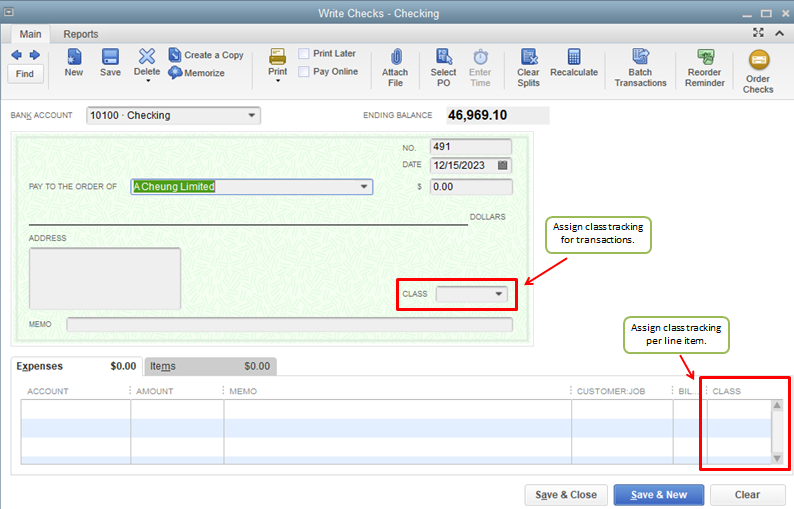Click the check number field
Image resolution: width=794 pixels, height=509 pixels.
click(471, 147)
